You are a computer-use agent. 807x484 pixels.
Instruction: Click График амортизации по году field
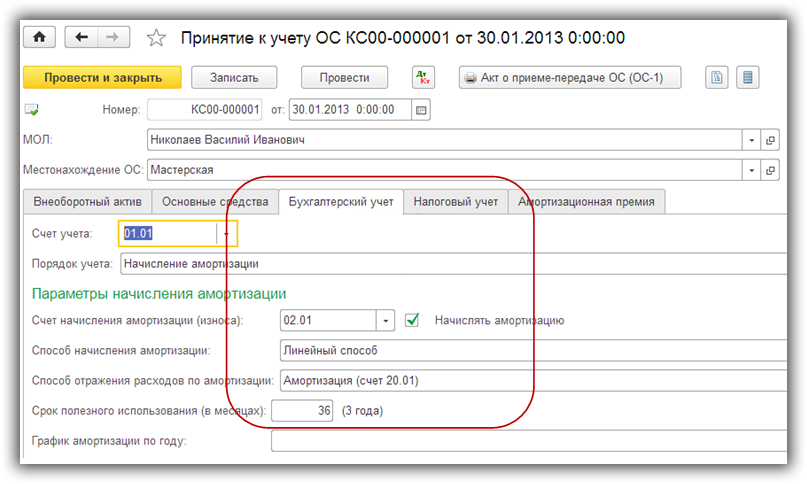point(529,441)
